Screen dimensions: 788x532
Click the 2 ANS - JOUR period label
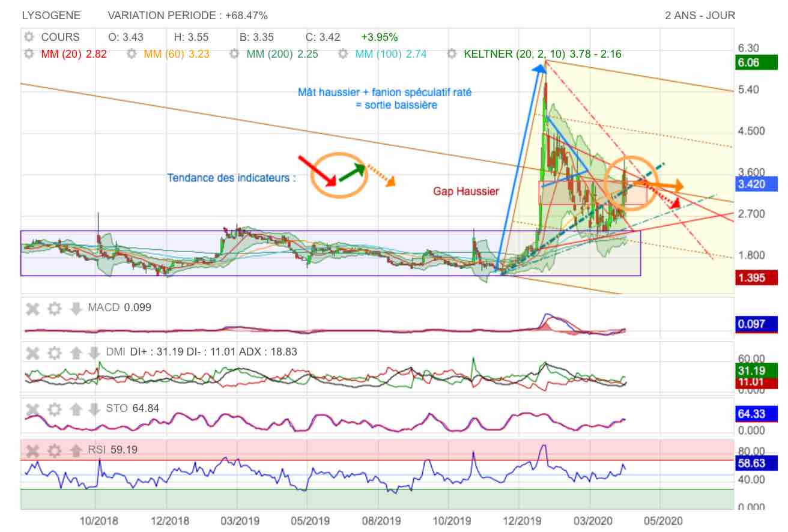(x=700, y=16)
